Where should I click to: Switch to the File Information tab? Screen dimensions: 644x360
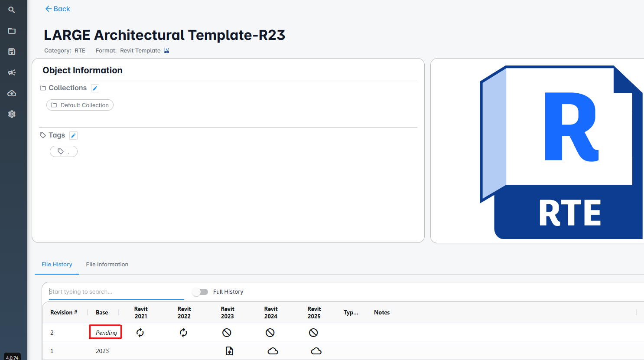tap(107, 264)
